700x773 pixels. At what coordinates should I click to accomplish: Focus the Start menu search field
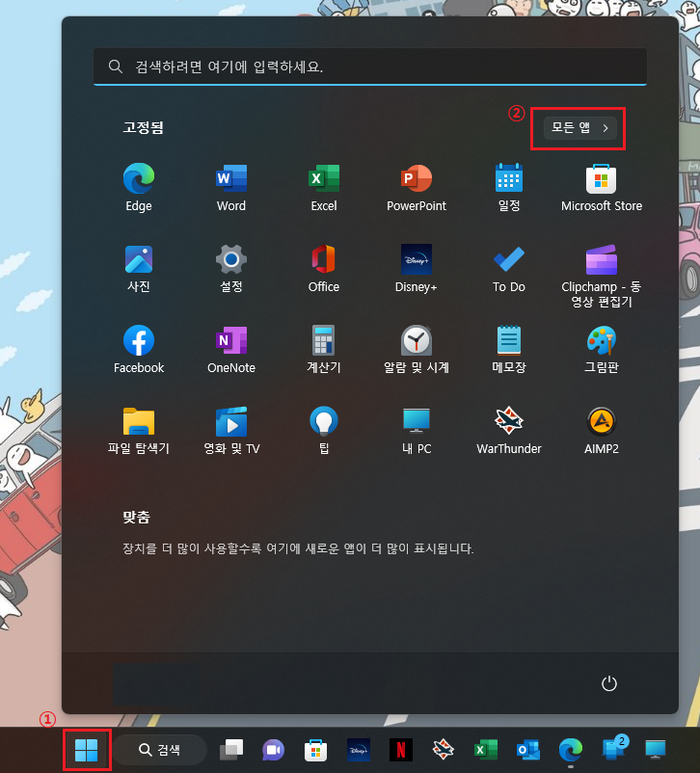370,67
